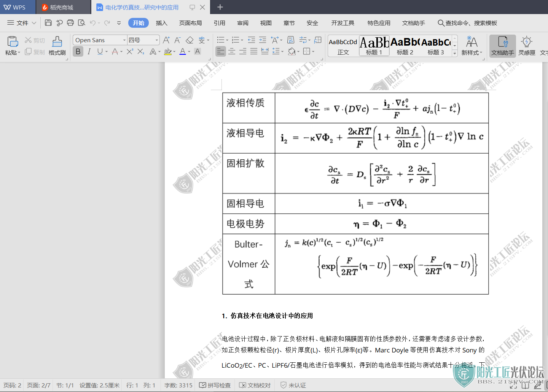
Task: Apply Subscript formatting
Action: (141, 51)
